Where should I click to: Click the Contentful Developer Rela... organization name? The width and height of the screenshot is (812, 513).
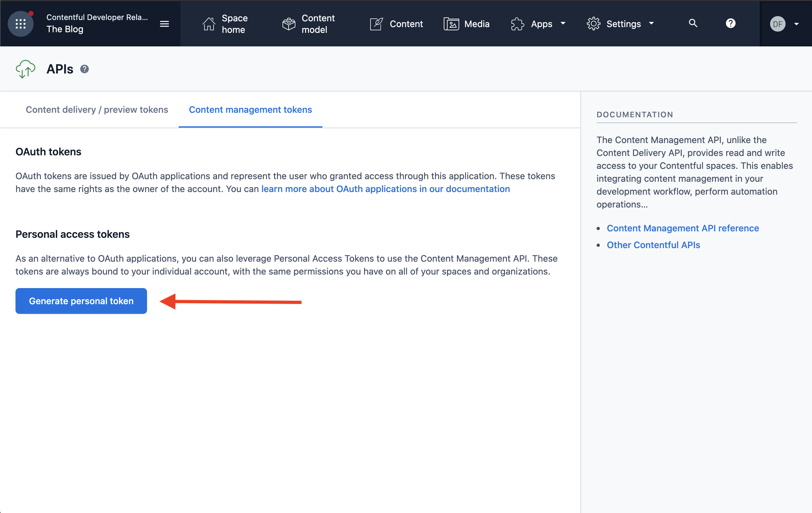coord(97,17)
